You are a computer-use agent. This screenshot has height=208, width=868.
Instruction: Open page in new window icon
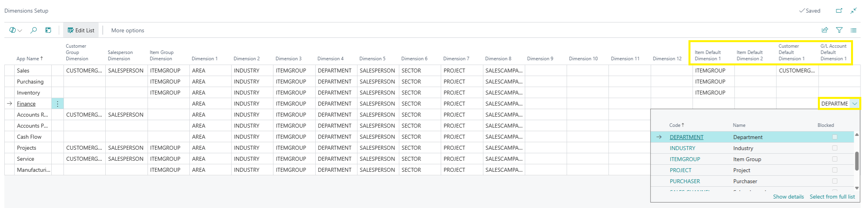(x=839, y=11)
